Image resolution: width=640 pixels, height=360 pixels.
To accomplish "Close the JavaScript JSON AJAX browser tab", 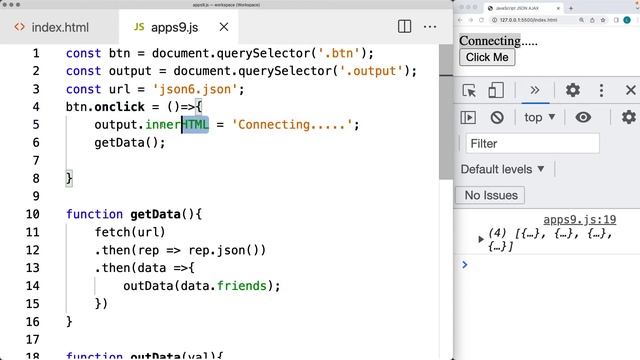I will coord(558,8).
